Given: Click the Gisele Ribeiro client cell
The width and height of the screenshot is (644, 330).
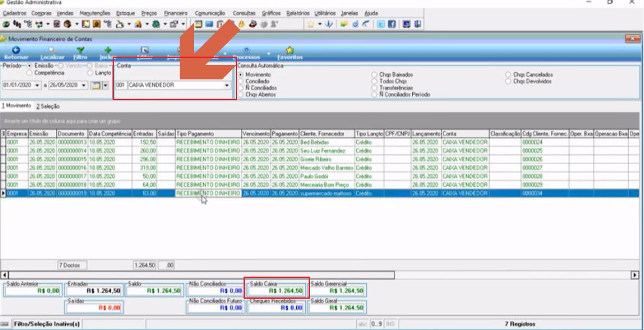Looking at the screenshot, I should (326, 159).
